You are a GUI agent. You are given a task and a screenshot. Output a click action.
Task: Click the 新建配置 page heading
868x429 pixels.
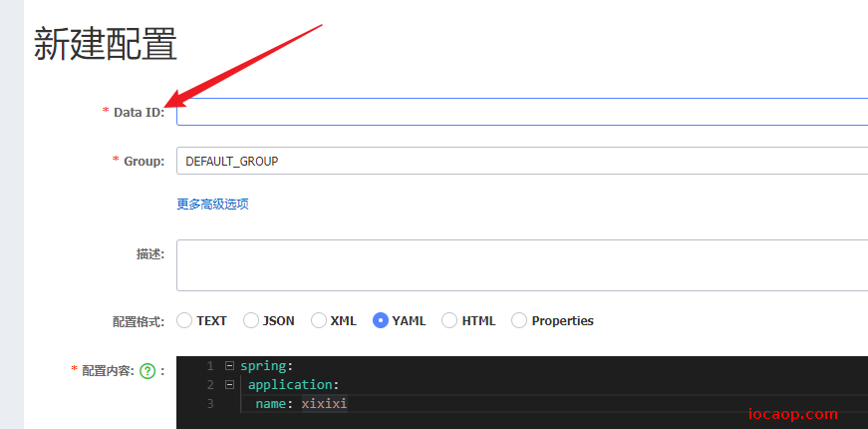(106, 44)
